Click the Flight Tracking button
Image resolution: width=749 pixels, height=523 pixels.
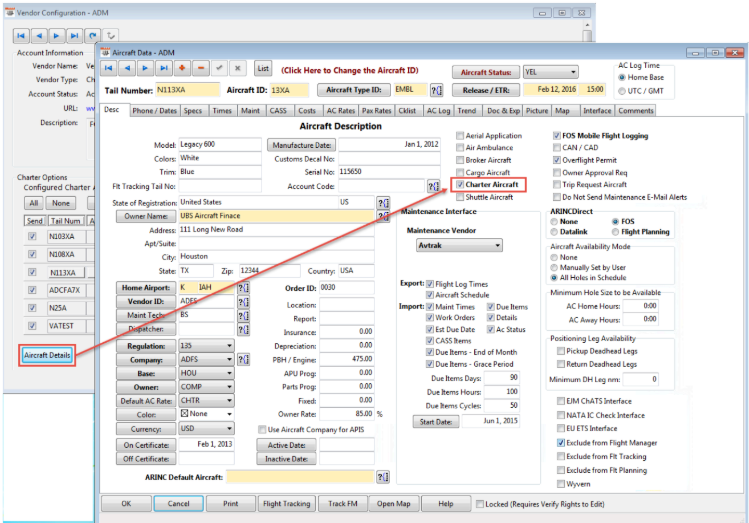[285, 503]
